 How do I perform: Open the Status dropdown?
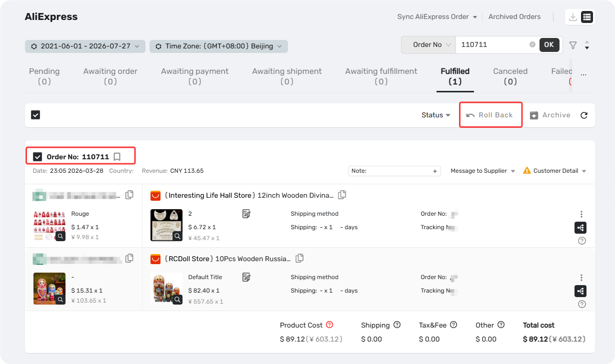pyautogui.click(x=435, y=115)
